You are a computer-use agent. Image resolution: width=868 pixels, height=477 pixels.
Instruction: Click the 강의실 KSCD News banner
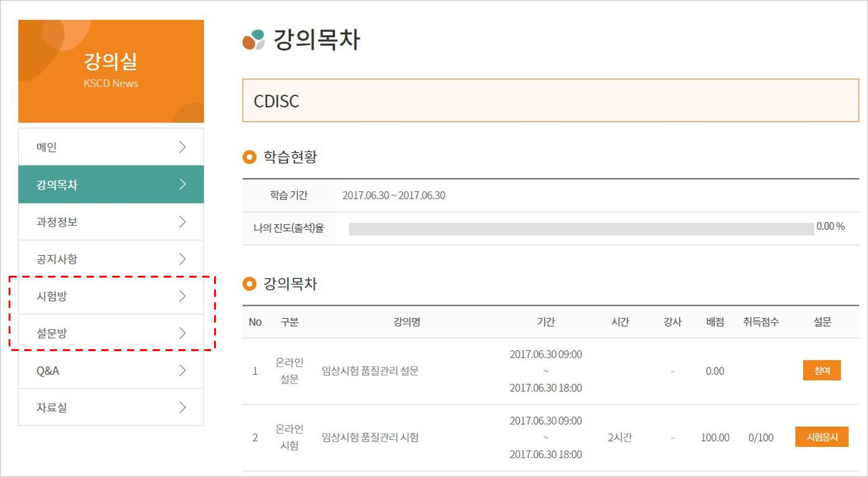coord(111,71)
